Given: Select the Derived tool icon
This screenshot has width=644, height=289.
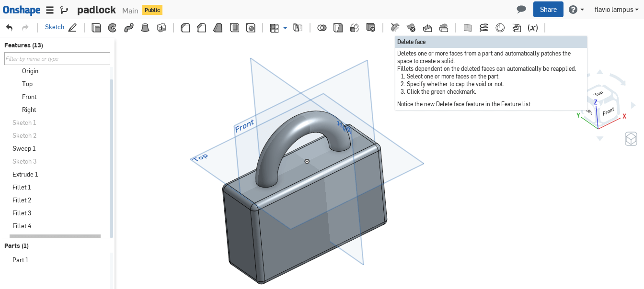Looking at the screenshot, I should coord(517,28).
